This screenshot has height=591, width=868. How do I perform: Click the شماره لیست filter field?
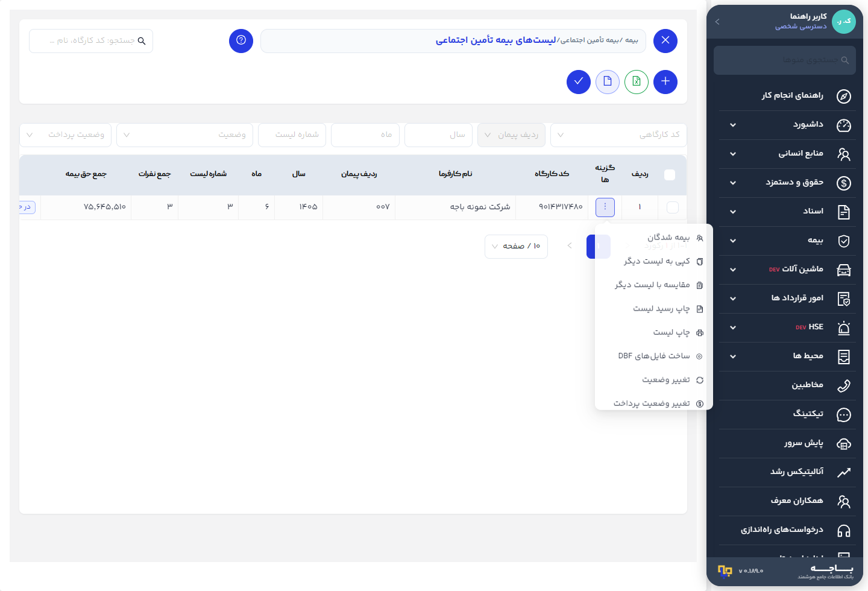(x=292, y=135)
